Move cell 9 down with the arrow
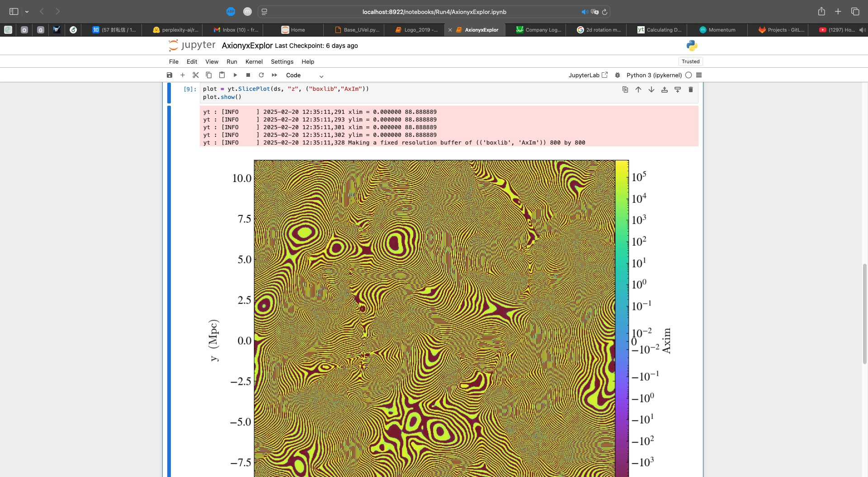The image size is (868, 477). click(651, 89)
